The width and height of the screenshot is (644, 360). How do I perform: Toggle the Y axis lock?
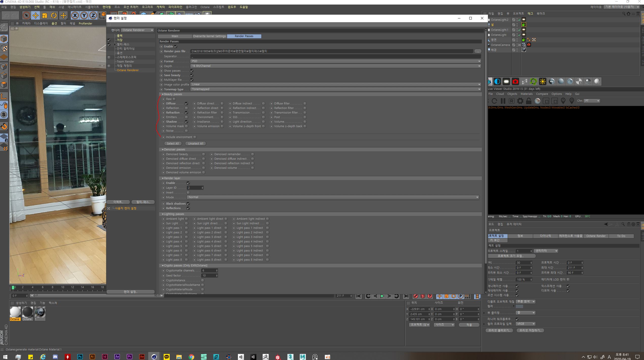(x=84, y=16)
